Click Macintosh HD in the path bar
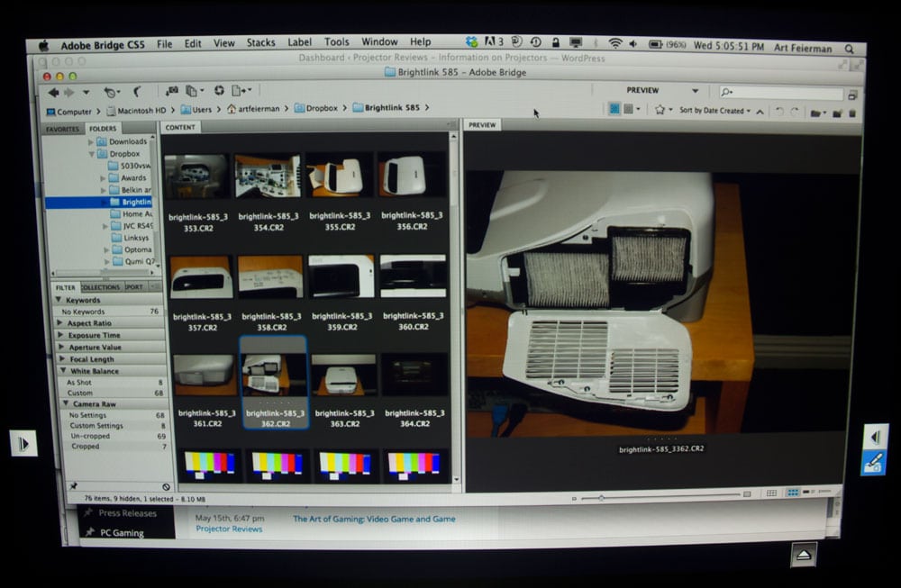901x588 pixels. coord(137,110)
